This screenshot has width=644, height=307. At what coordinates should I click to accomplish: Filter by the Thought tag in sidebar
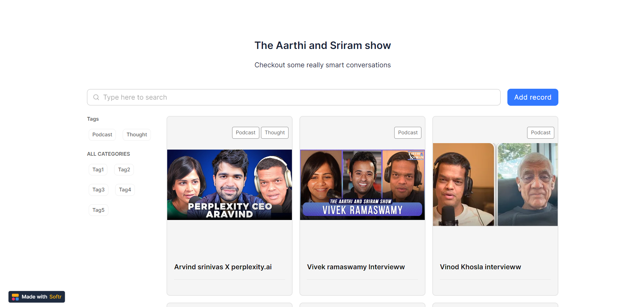pos(137,135)
